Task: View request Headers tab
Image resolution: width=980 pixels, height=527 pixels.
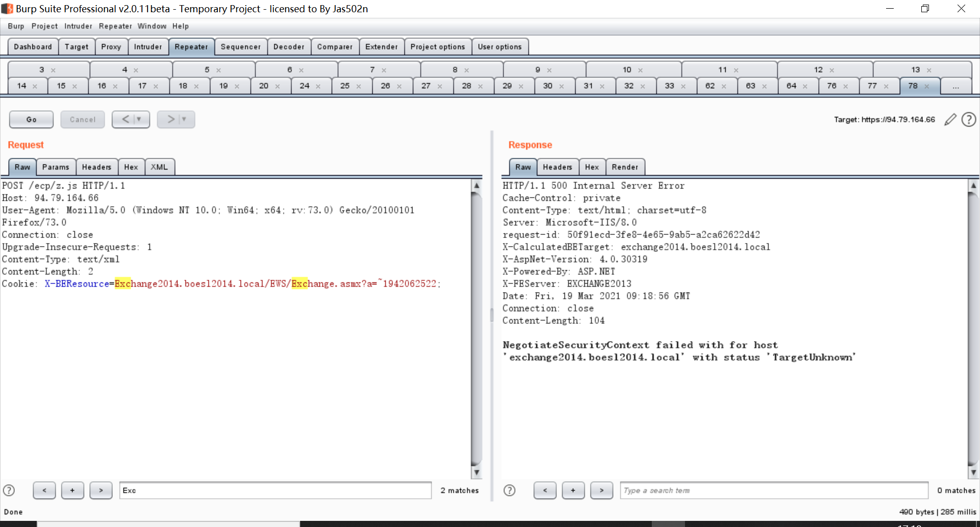Action: [96, 167]
